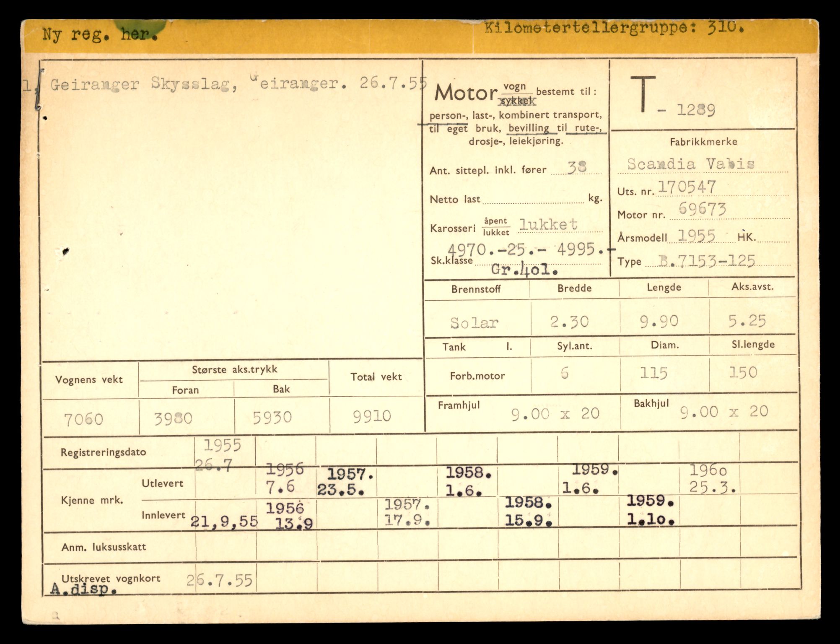This screenshot has width=840, height=644.
Task: Click the Aks.avst. value 5.25
Action: pos(747,321)
